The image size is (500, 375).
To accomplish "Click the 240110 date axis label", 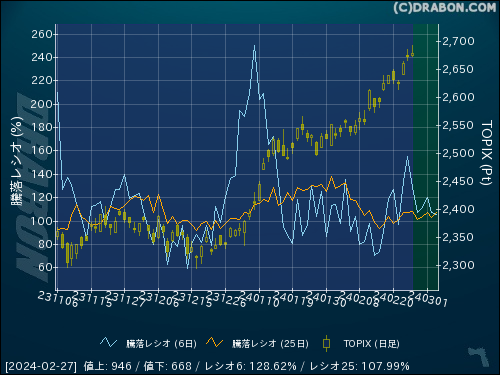I will (x=259, y=299).
